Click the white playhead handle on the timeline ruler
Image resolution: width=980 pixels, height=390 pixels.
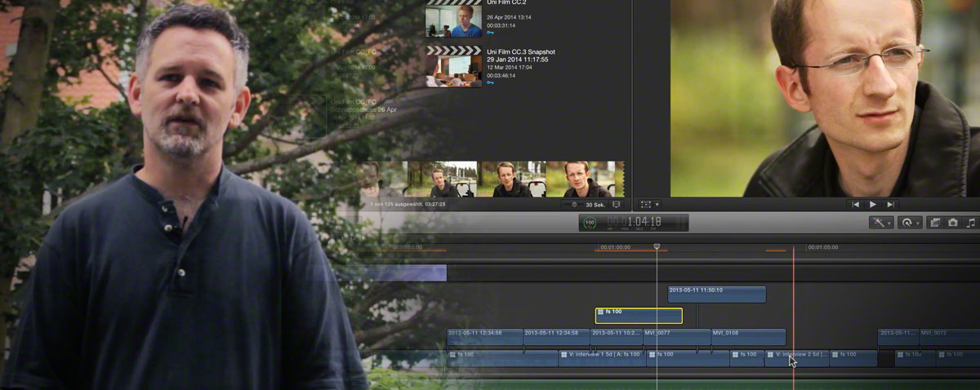(657, 246)
